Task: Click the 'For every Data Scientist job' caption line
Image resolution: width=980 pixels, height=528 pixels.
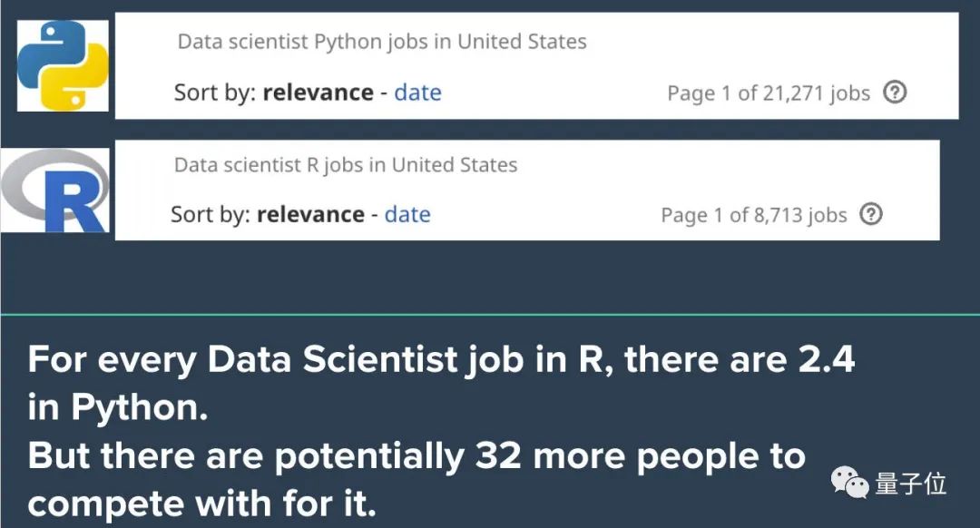Action: click(x=441, y=360)
